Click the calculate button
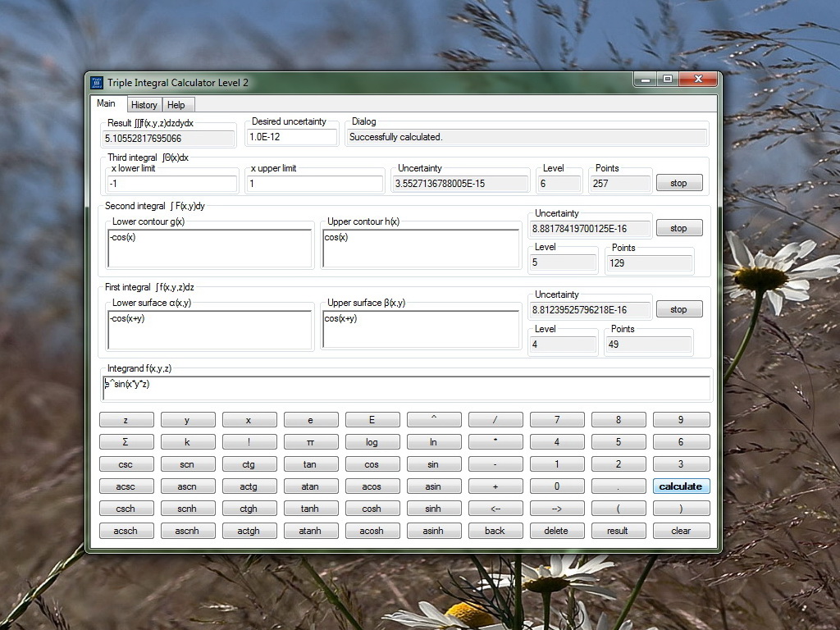This screenshot has height=630, width=840. (x=681, y=486)
